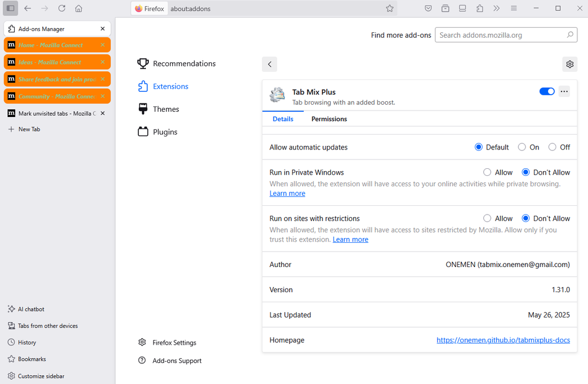Open Customize sidebar settings

coord(36,376)
